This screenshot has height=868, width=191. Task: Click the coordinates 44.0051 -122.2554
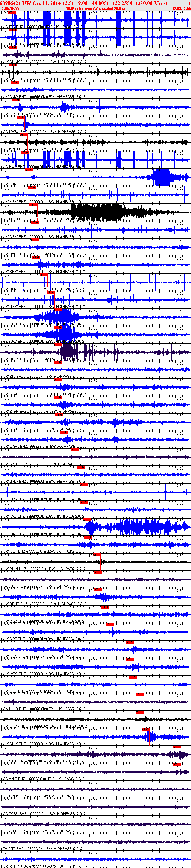pos(112,3)
